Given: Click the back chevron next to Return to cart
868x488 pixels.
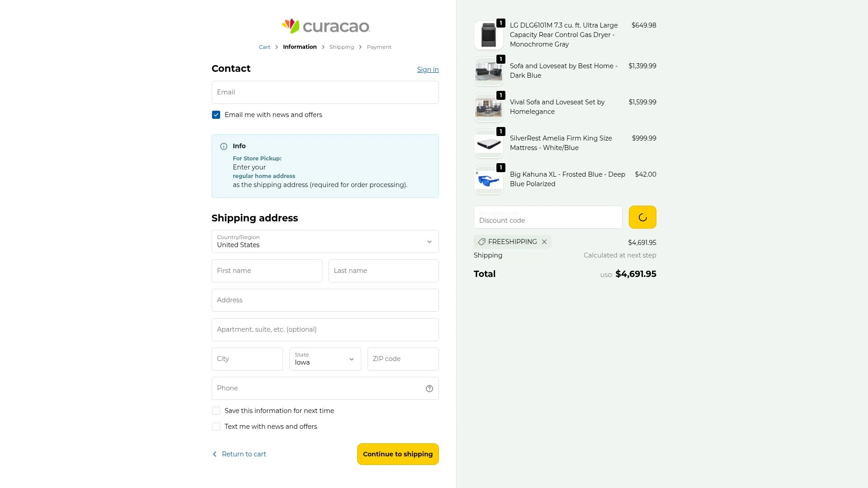Looking at the screenshot, I should pos(215,454).
